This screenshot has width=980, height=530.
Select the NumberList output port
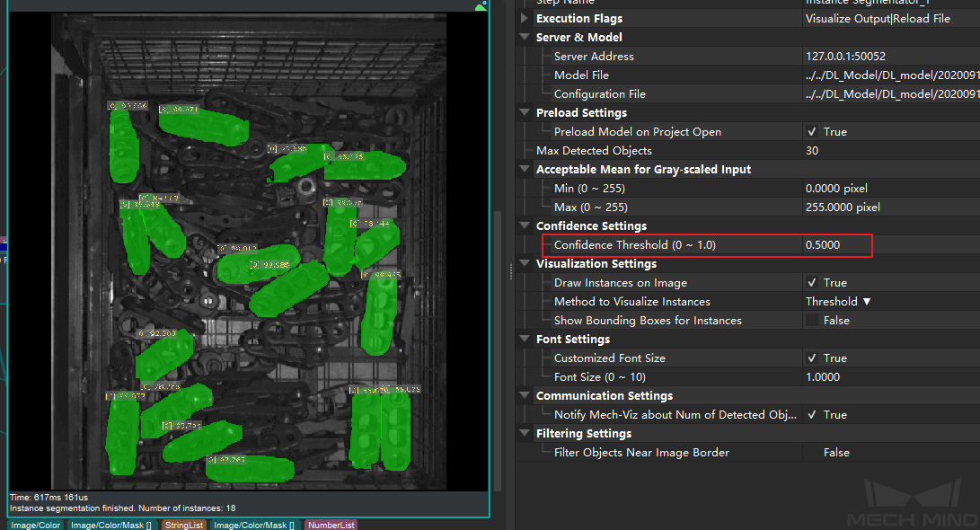[331, 525]
